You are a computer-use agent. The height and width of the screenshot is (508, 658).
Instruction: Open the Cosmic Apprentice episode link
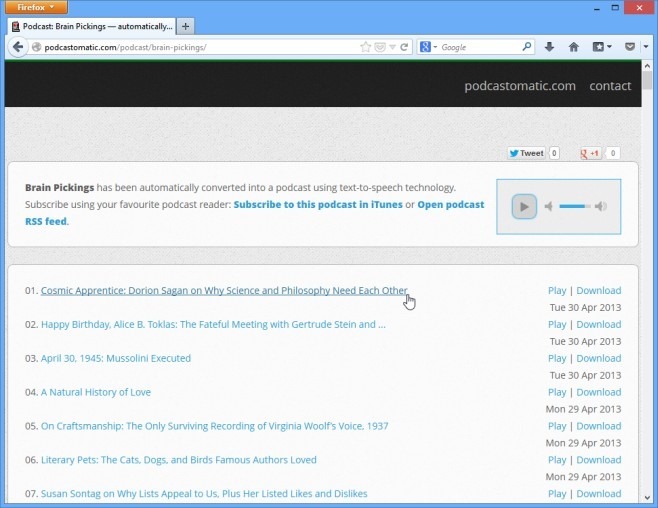(x=224, y=291)
